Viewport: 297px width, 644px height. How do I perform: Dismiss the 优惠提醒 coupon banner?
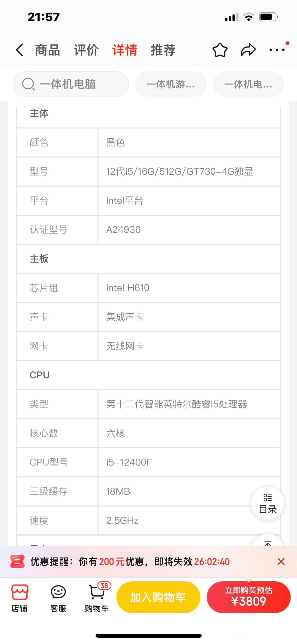[x=281, y=562]
